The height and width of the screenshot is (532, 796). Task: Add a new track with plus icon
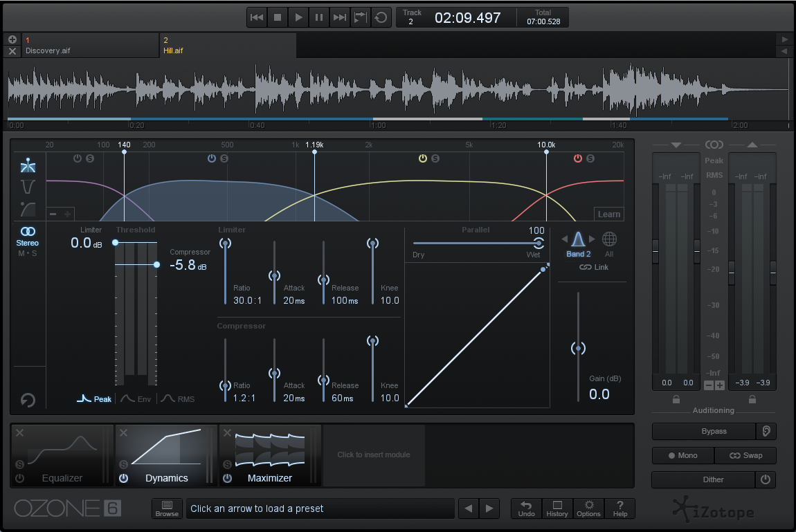tap(12, 39)
